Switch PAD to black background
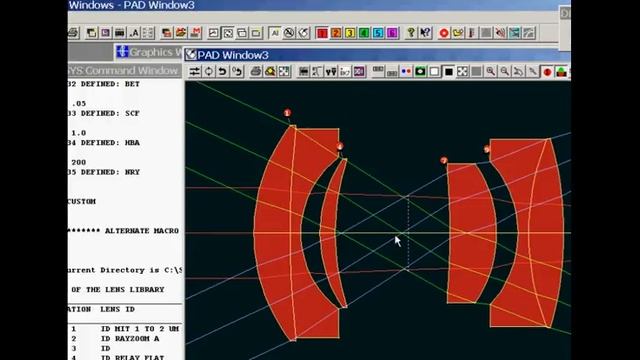Image resolution: width=640 pixels, height=360 pixels. tap(448, 72)
